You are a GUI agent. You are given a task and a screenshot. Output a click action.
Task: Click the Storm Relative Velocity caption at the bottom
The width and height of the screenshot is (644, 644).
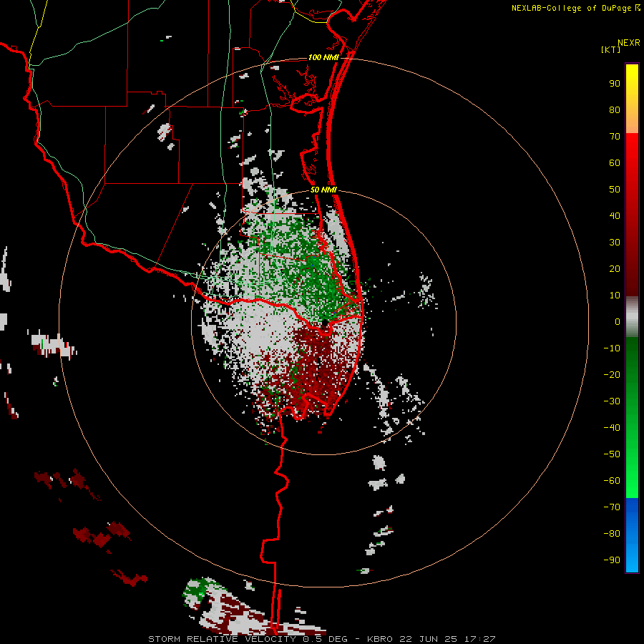[x=322, y=639]
